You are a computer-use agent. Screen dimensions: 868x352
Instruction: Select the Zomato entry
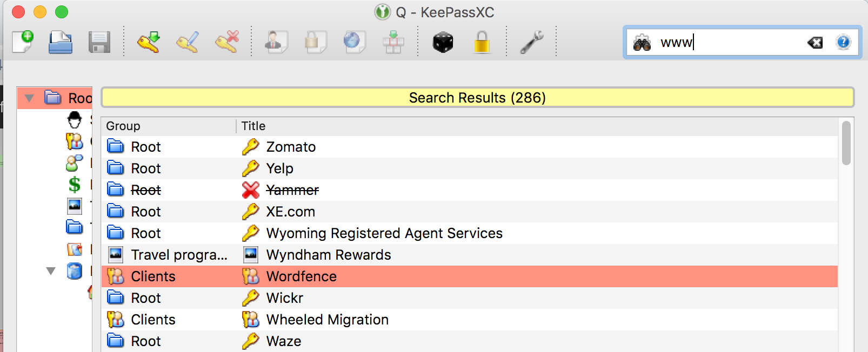pos(291,146)
